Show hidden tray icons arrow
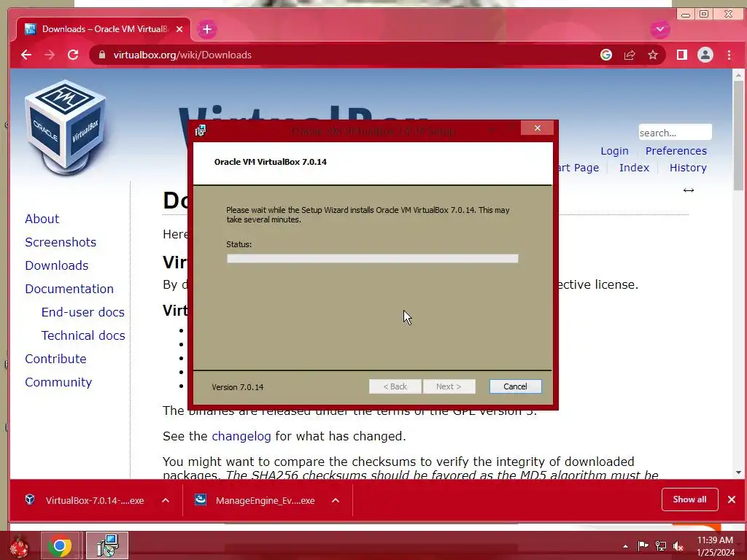This screenshot has height=560, width=747. point(625,546)
